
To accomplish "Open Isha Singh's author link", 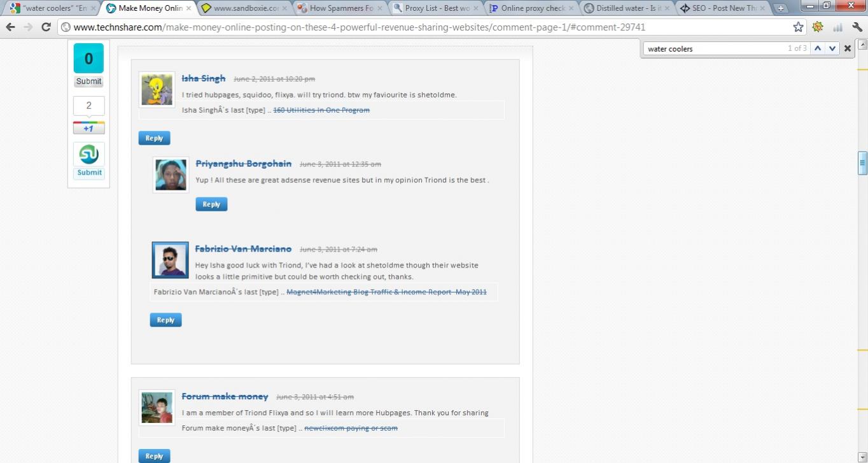I will pyautogui.click(x=204, y=78).
